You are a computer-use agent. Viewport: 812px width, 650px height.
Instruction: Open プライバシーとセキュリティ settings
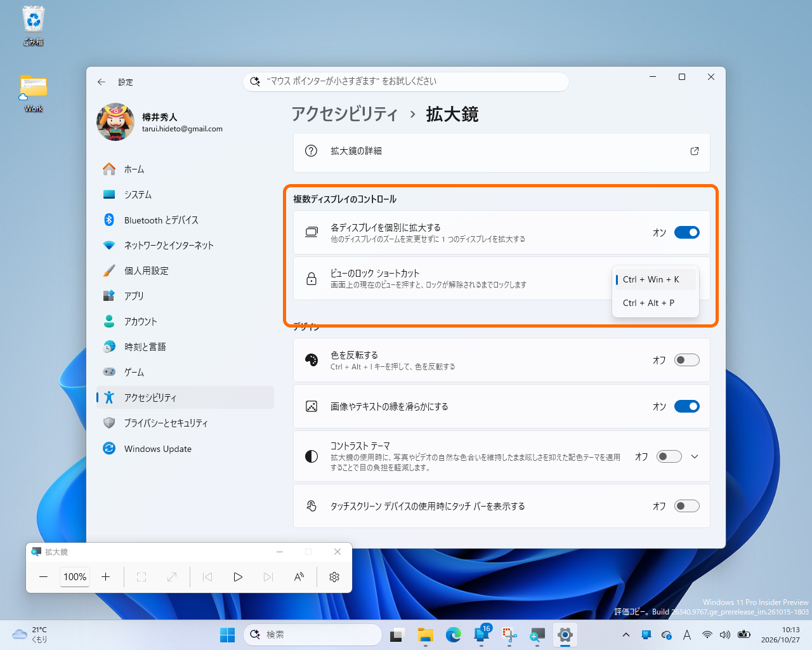pos(185,423)
